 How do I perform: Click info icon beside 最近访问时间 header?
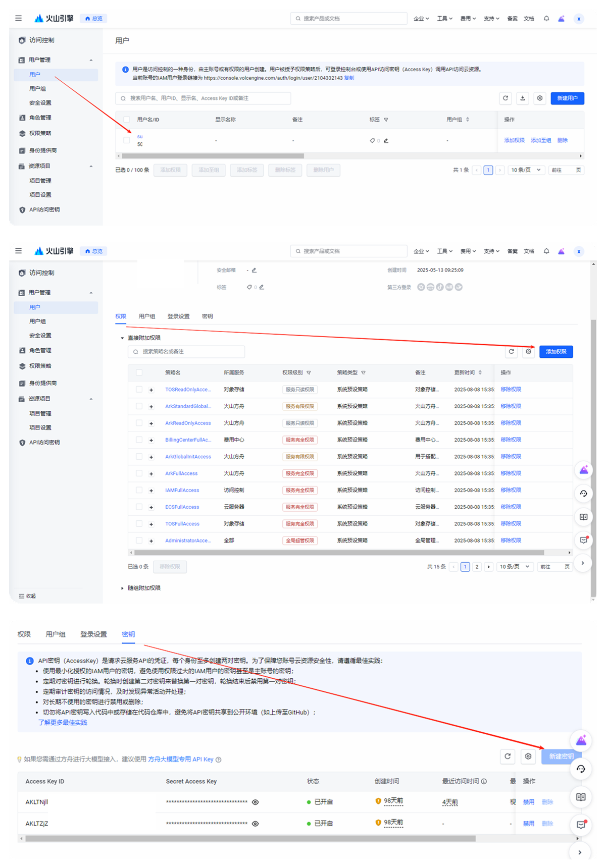pos(484,781)
